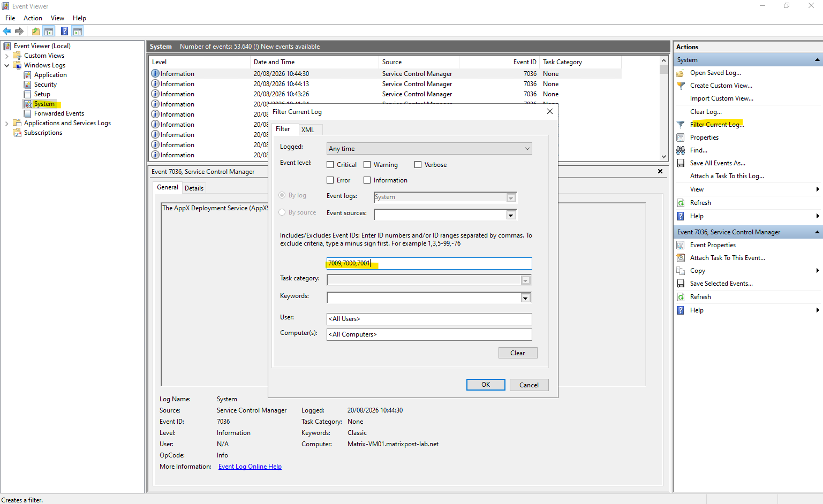Viewport: 823px width, 504px height.
Task: Select the By log radio button
Action: click(282, 195)
